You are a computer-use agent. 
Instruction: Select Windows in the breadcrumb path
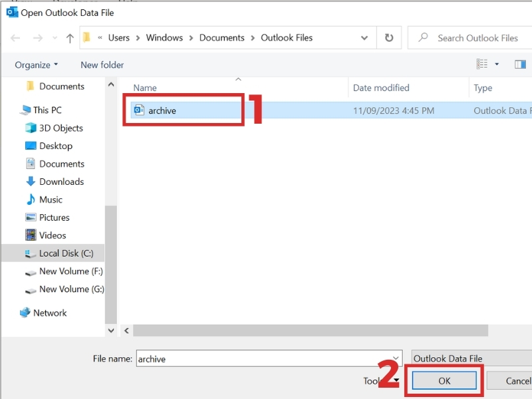pos(164,38)
